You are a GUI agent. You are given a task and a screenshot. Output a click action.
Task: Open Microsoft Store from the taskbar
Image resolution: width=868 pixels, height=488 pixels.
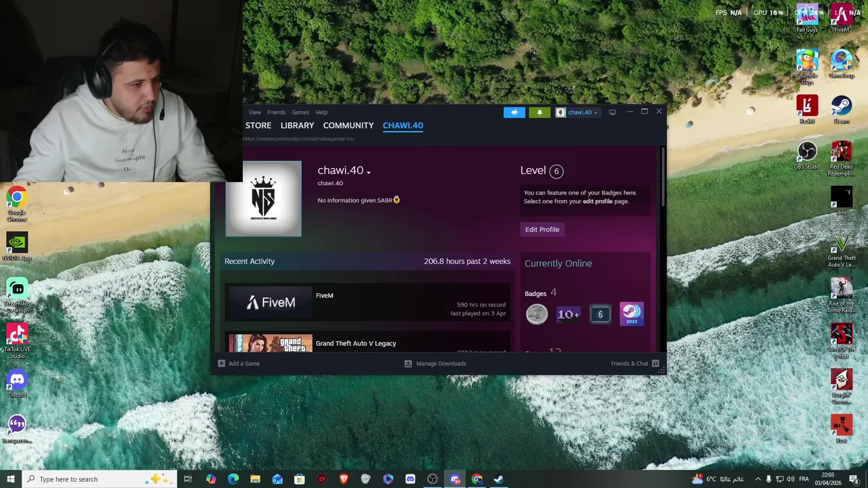[x=299, y=479]
